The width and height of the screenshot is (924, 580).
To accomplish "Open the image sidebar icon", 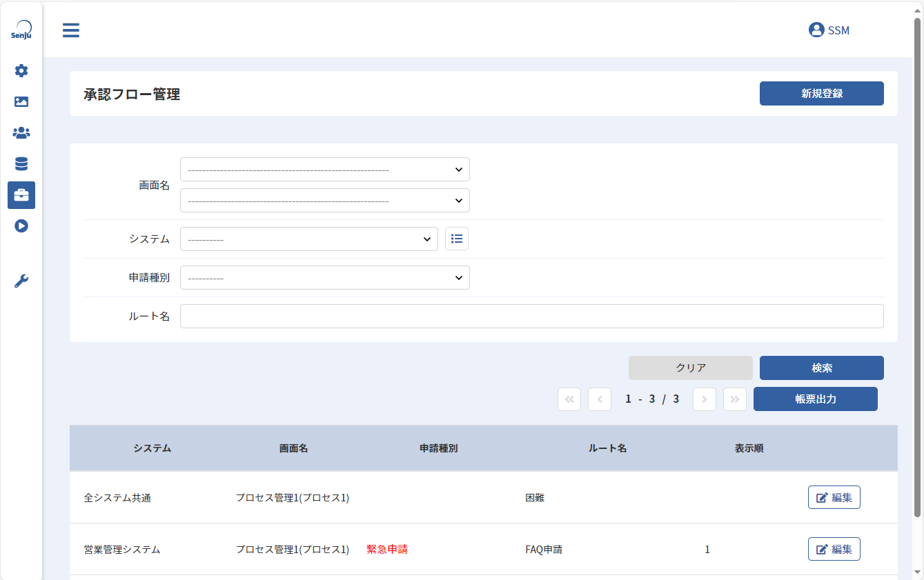I will point(21,101).
